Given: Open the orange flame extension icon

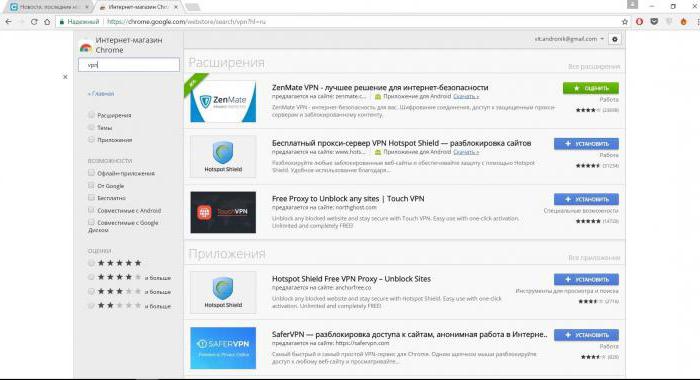Looking at the screenshot, I should tap(683, 21).
